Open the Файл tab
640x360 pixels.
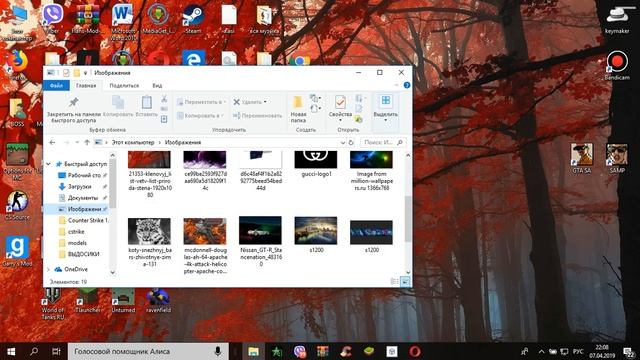coord(56,85)
